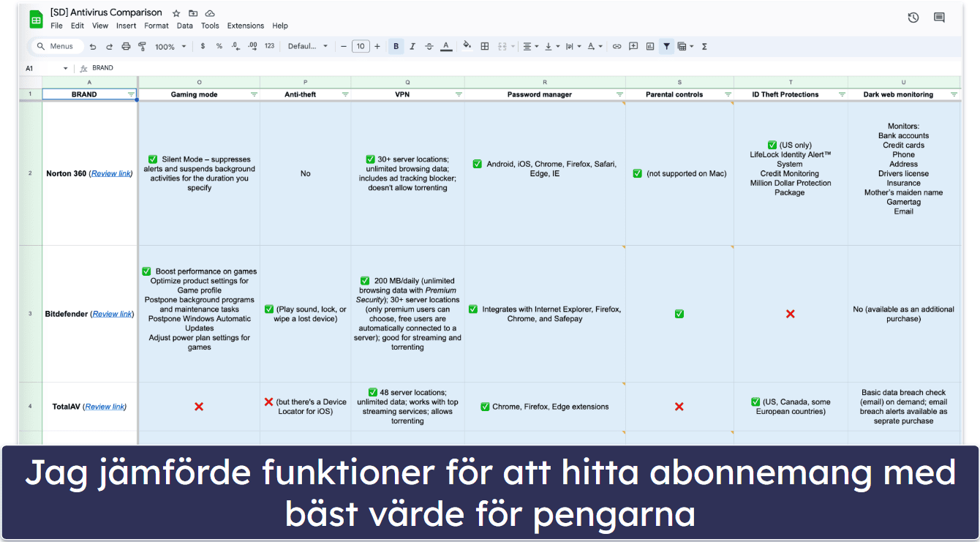Open the zoom level dropdown
The height and width of the screenshot is (542, 980).
[x=170, y=46]
